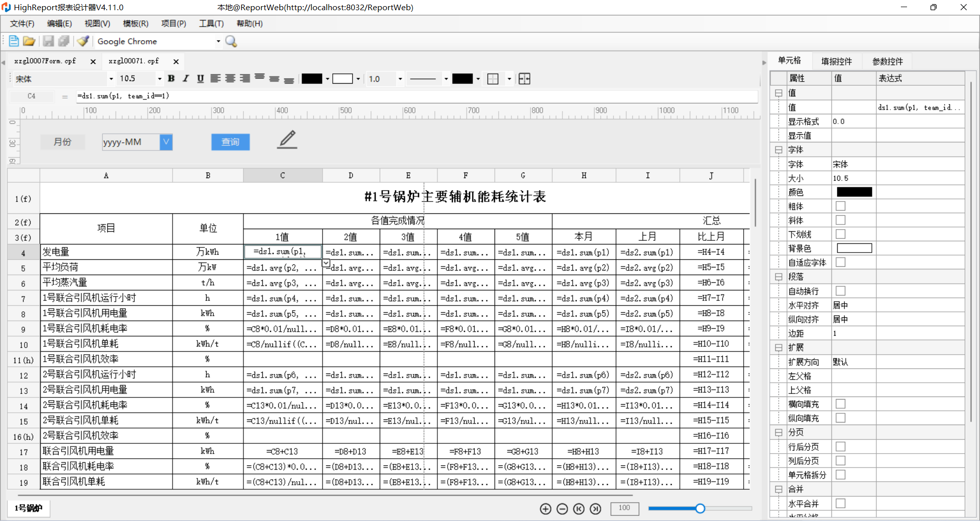Viewport: 980px width, 521px height.
Task: Enable the 粗体 bold checkbox
Action: point(841,206)
